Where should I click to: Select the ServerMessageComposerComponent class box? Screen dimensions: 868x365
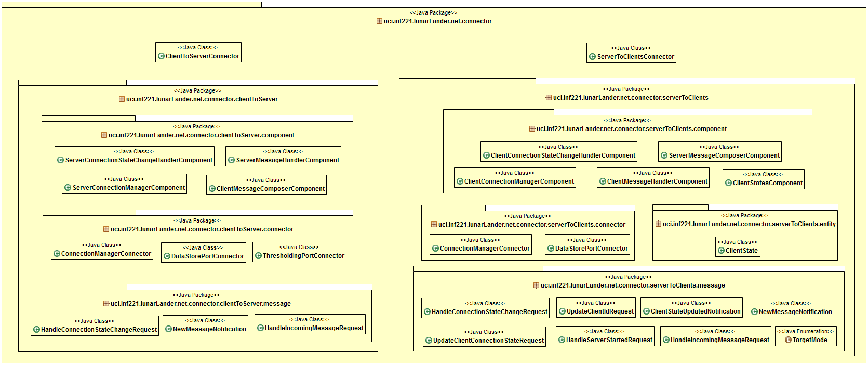point(719,152)
